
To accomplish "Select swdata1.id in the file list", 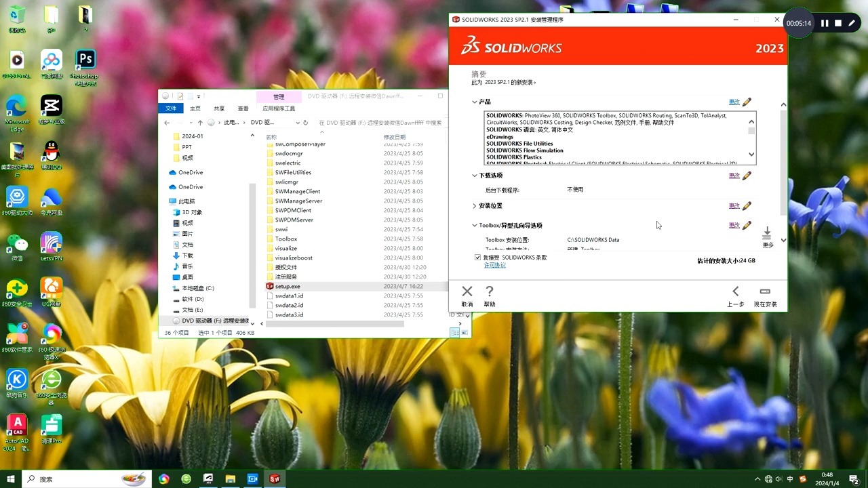I will point(289,296).
